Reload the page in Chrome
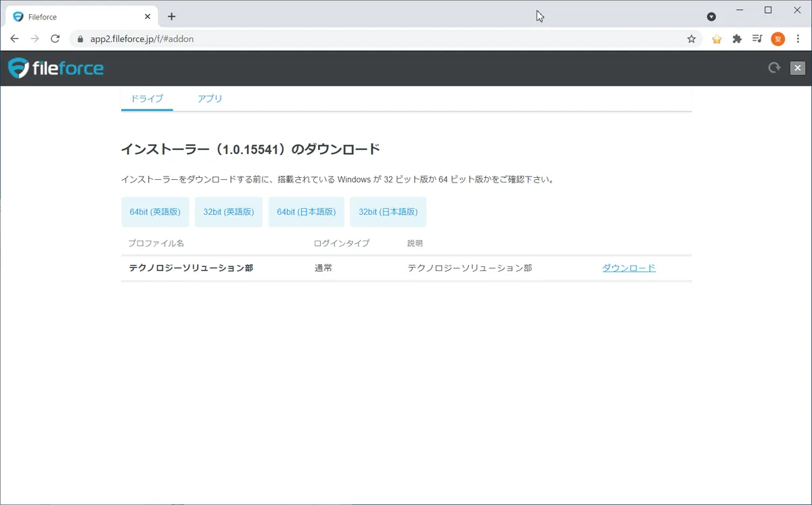This screenshot has height=505, width=812. click(x=55, y=39)
